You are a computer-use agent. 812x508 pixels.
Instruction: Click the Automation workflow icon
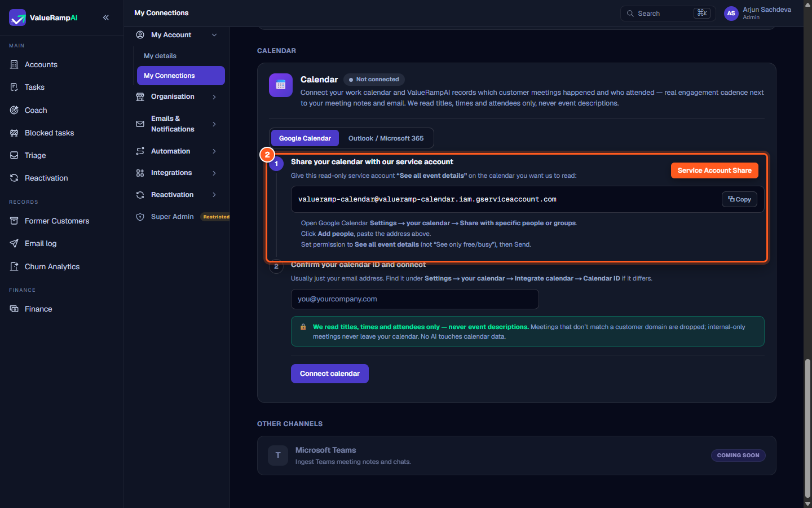[x=140, y=151]
